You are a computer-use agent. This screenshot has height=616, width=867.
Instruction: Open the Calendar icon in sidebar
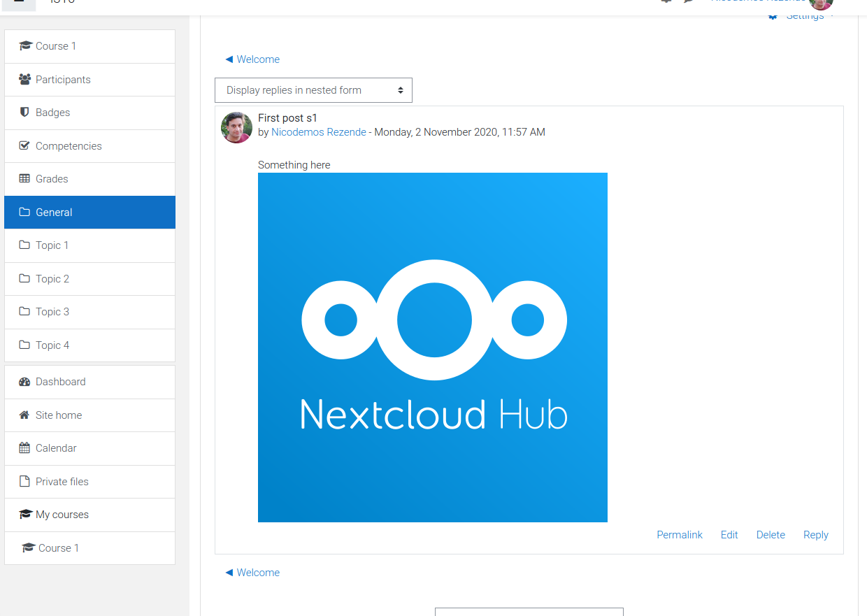[x=24, y=448]
